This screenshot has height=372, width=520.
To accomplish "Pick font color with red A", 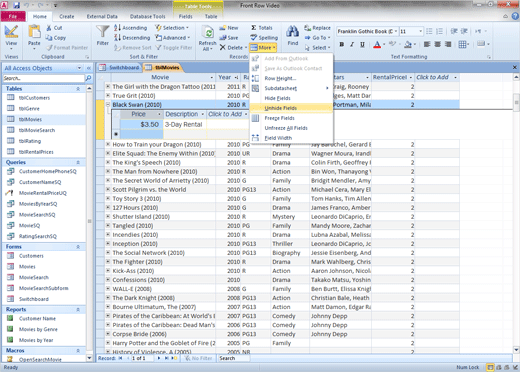I will point(377,44).
